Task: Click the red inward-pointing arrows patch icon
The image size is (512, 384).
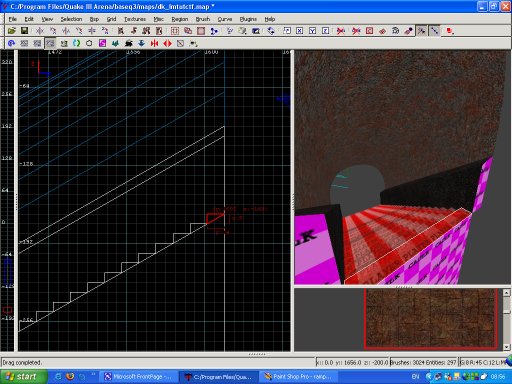Action: tap(154, 43)
